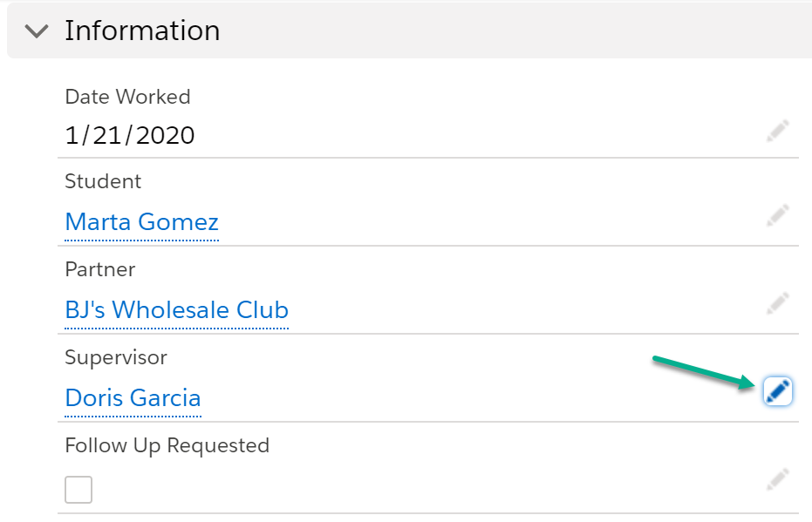
Task: Click the Student field label
Action: [x=103, y=181]
